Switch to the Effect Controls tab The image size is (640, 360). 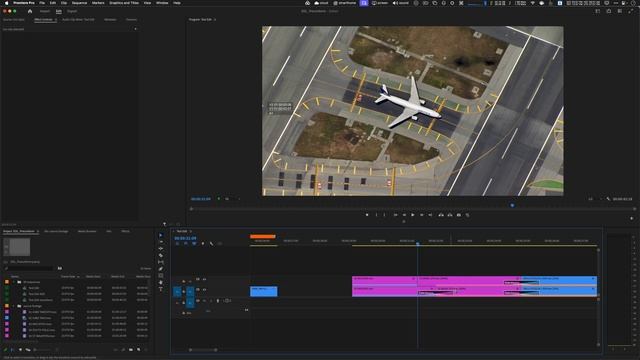[44, 19]
